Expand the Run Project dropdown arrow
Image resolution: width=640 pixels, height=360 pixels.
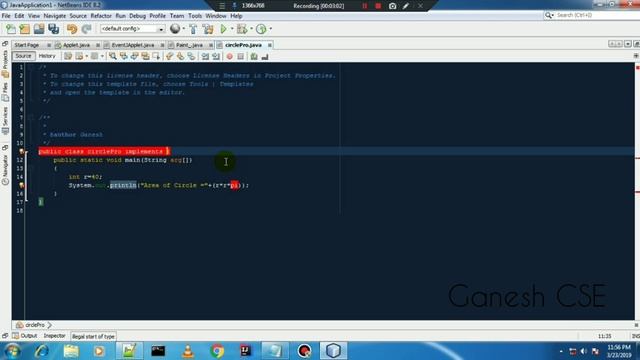232,29
